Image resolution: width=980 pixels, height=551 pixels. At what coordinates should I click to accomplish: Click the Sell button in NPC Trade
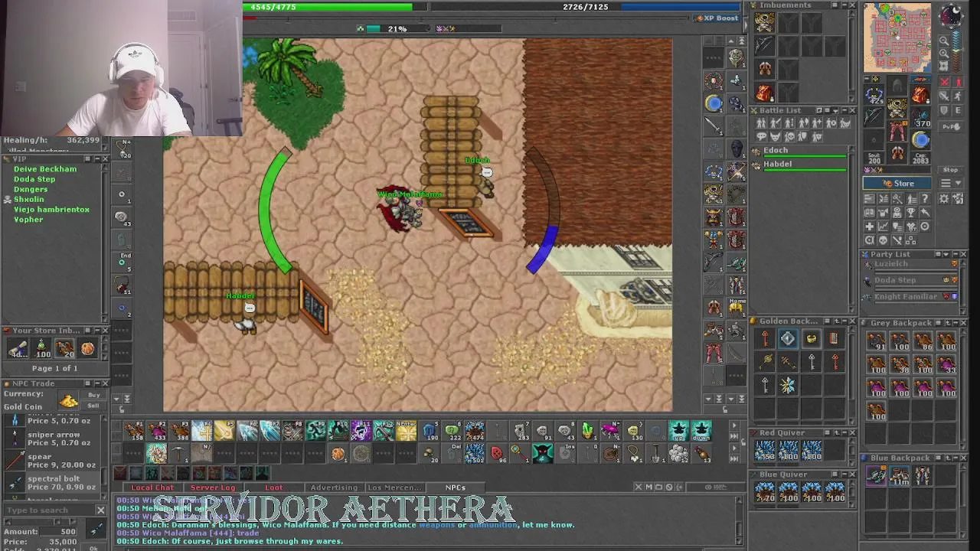tap(94, 406)
